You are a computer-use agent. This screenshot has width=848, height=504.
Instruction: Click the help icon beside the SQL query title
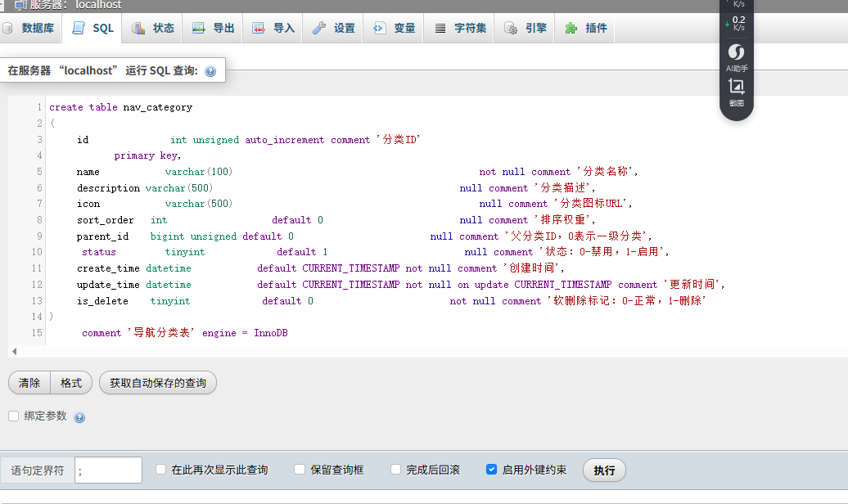(x=210, y=71)
